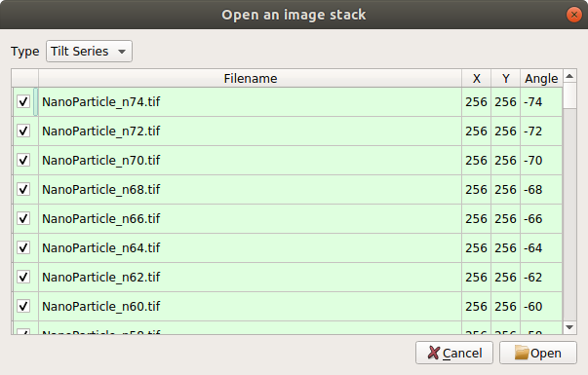
Task: Sort by the Angle column header
Action: click(x=541, y=78)
